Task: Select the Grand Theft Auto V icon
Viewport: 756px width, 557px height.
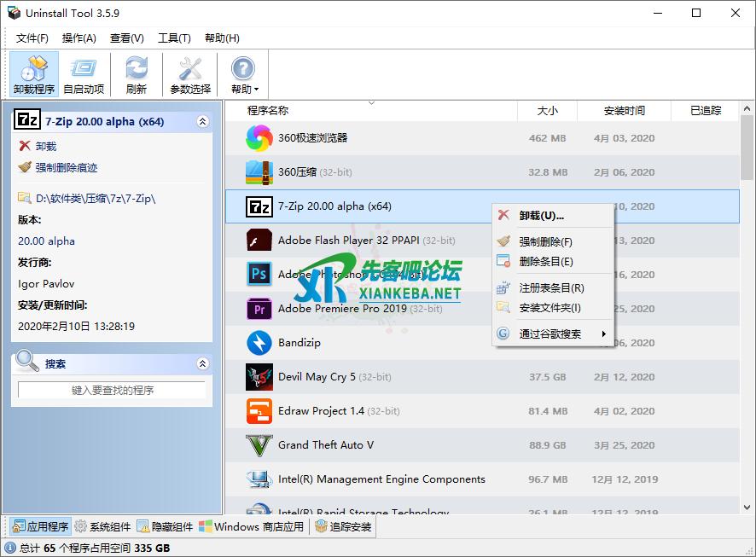Action: [x=259, y=445]
